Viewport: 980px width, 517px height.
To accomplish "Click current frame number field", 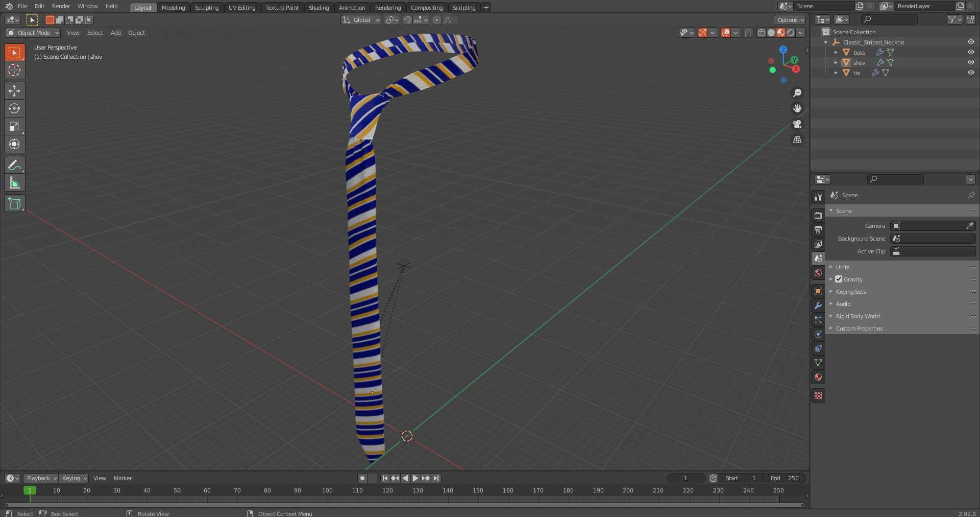I will [x=686, y=478].
